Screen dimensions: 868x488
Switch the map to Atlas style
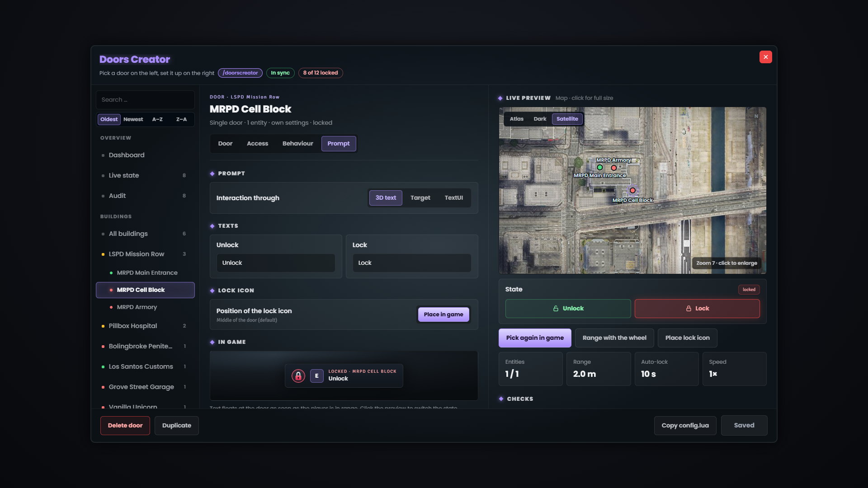516,119
